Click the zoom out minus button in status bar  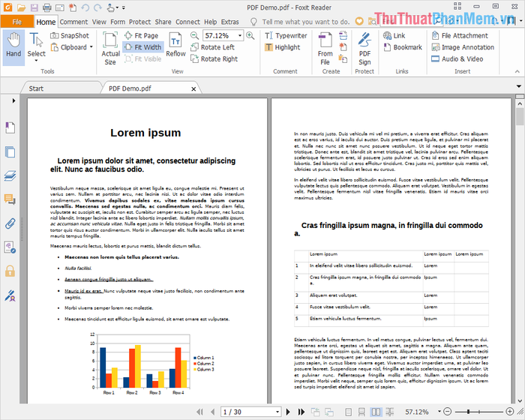tap(447, 412)
